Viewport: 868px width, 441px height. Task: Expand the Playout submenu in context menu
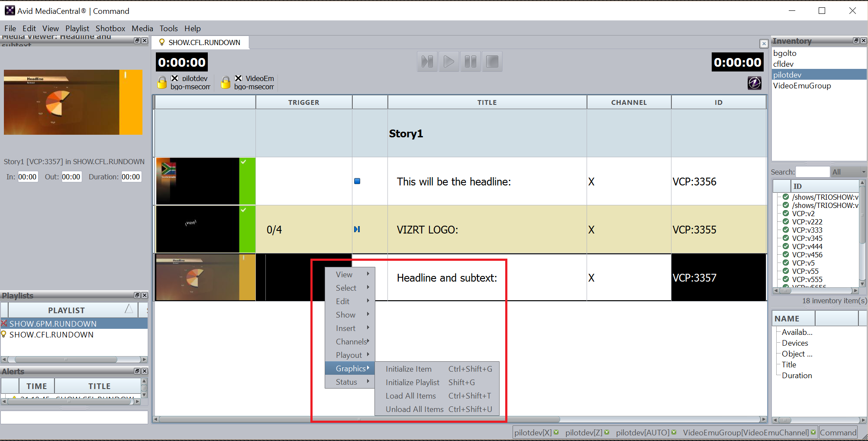[x=350, y=355]
